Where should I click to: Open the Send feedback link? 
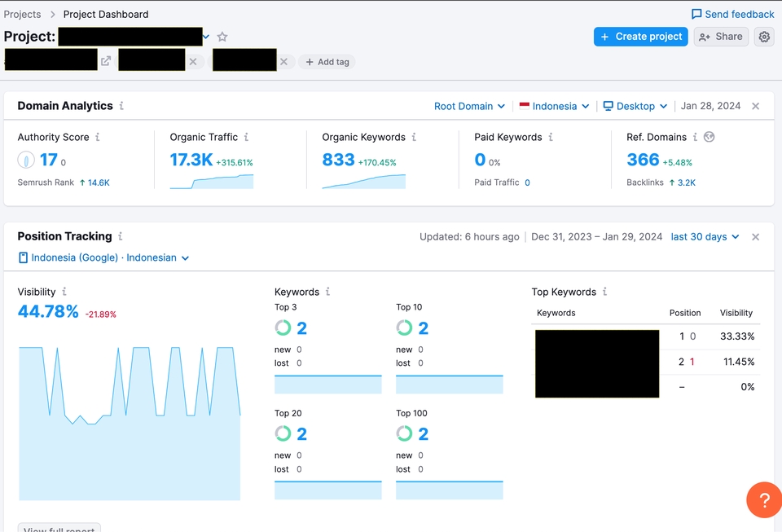[x=732, y=14]
